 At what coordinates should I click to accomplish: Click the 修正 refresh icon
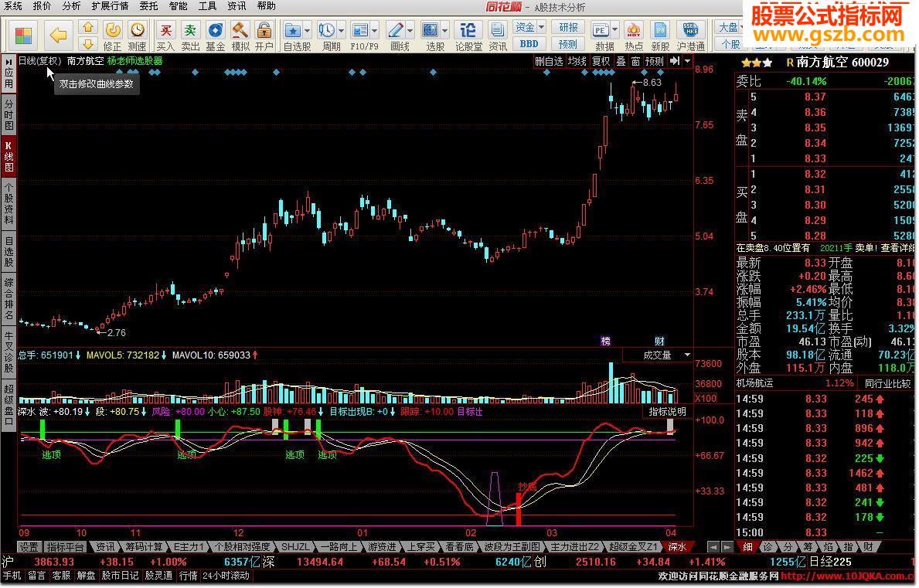click(x=113, y=29)
